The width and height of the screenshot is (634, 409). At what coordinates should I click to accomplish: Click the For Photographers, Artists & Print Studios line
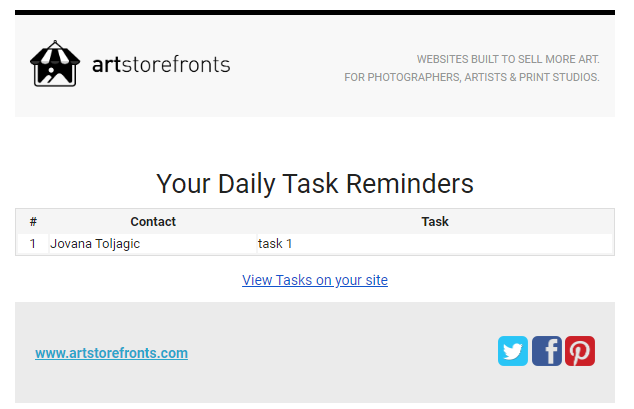(472, 77)
